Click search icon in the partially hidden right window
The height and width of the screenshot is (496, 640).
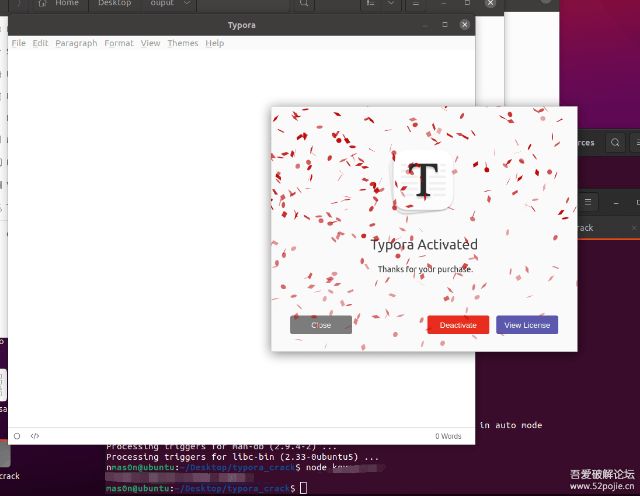(x=615, y=142)
